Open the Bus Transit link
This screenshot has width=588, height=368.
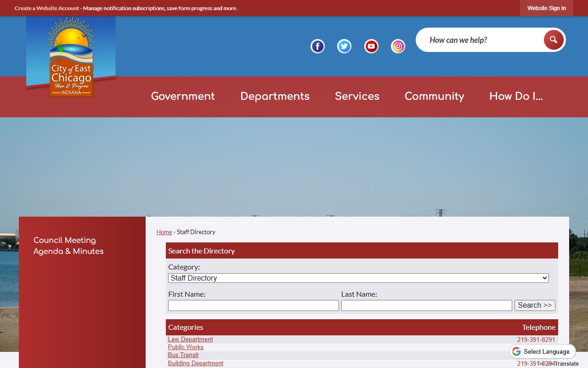tap(183, 355)
